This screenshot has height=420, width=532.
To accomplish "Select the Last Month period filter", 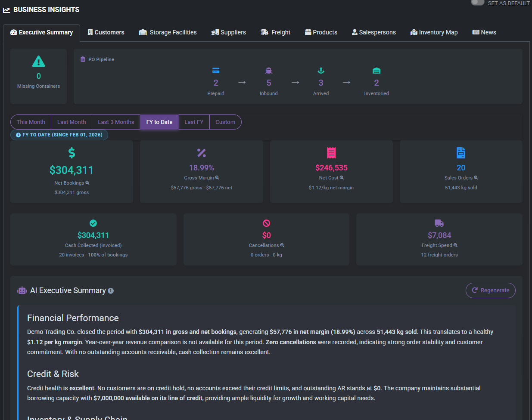I will click(x=72, y=122).
